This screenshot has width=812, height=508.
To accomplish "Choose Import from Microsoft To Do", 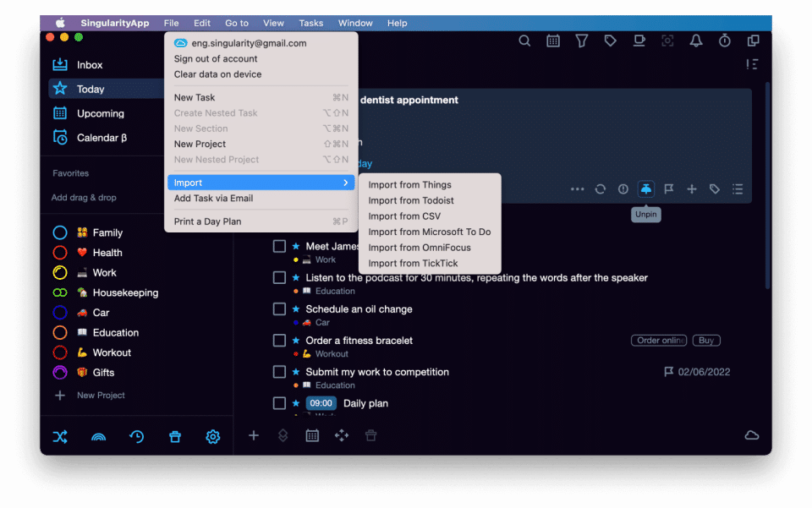I will click(430, 232).
